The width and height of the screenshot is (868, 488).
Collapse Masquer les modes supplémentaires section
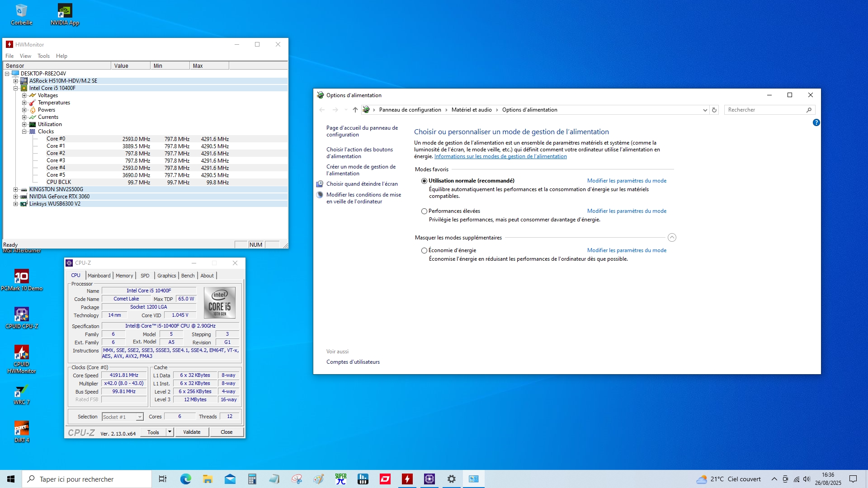click(x=672, y=238)
